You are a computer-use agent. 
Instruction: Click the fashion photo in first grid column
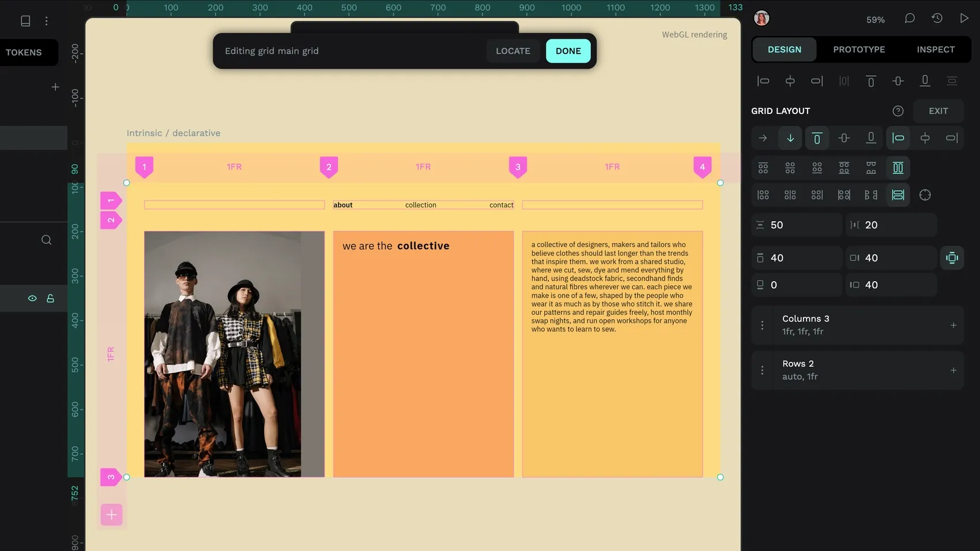pos(234,354)
